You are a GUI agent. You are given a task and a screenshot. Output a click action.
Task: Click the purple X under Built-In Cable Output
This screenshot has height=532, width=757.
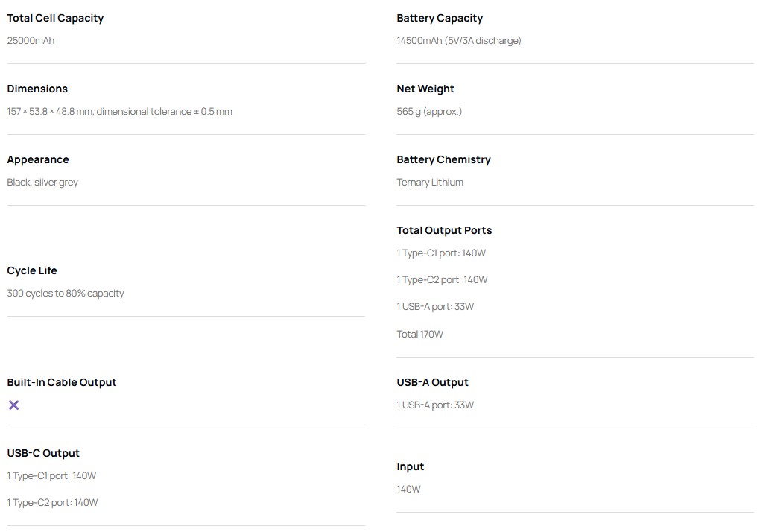point(14,405)
